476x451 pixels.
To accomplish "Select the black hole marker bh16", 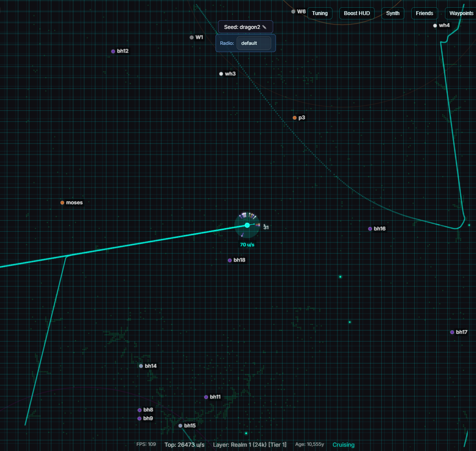I will (x=370, y=229).
